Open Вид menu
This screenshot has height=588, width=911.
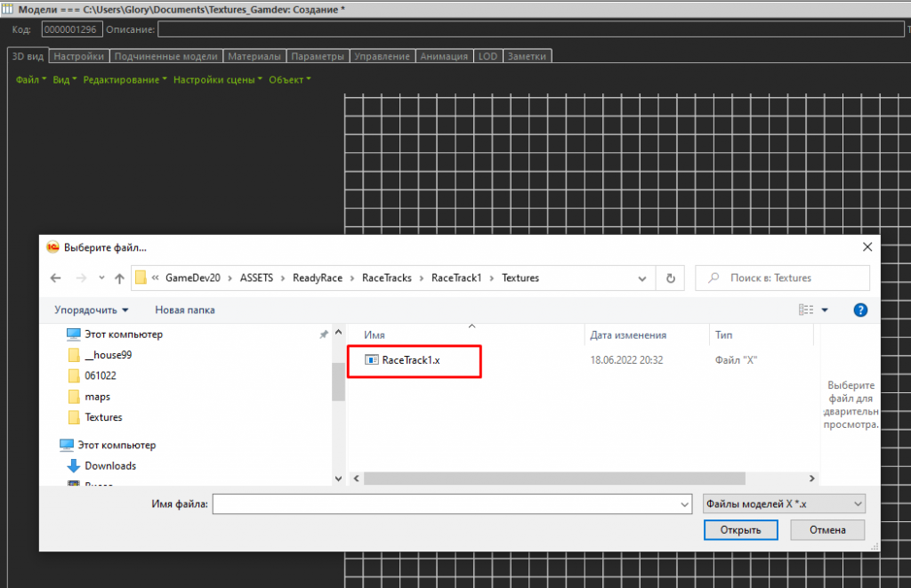64,79
